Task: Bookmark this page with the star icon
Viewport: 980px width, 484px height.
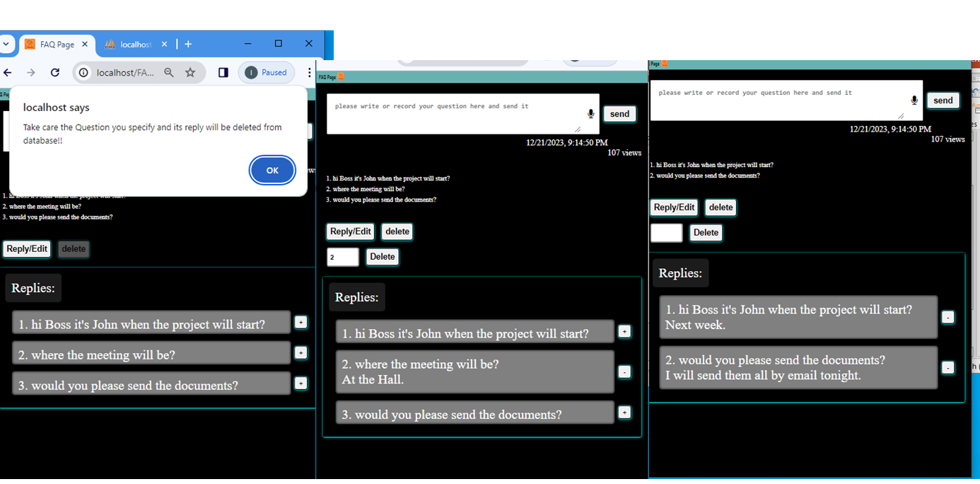Action: click(x=190, y=72)
